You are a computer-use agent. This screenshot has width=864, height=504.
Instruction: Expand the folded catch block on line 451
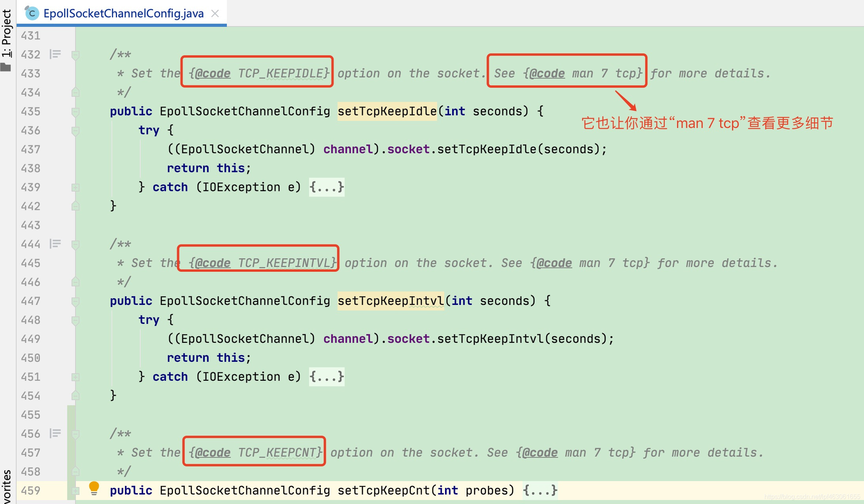[75, 377]
